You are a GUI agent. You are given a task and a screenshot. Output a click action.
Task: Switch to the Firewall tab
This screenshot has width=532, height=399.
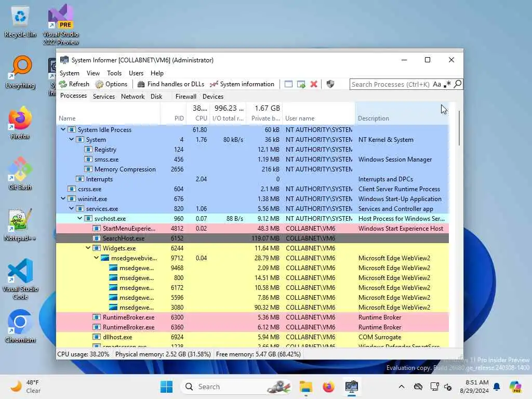tap(185, 97)
